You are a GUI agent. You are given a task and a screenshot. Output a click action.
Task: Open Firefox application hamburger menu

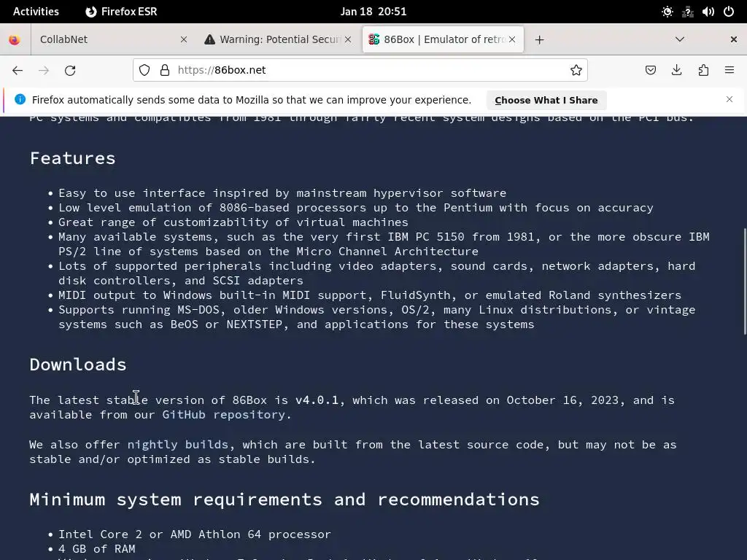(x=729, y=70)
